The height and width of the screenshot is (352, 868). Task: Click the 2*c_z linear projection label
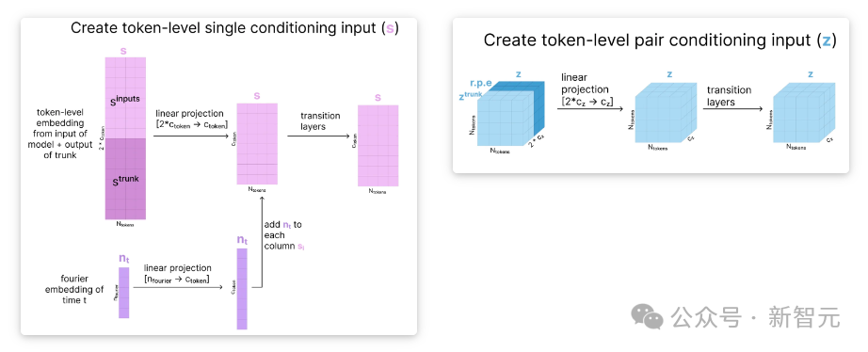(x=587, y=89)
